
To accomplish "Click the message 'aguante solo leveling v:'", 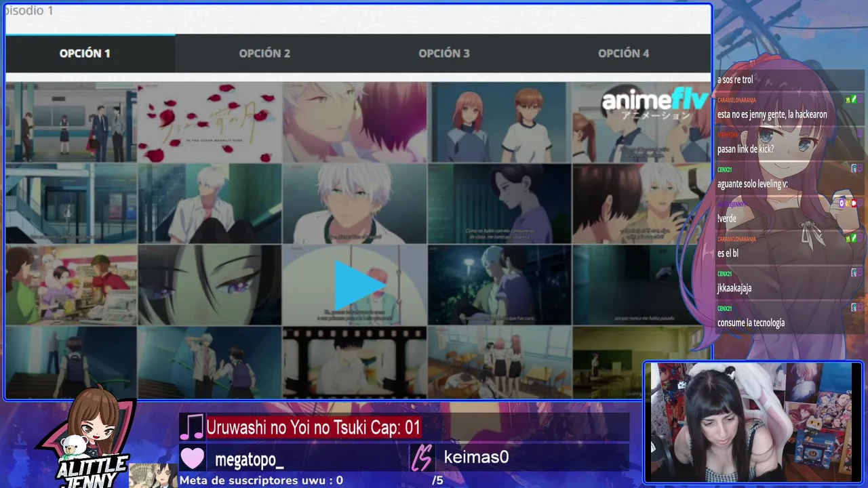I will pos(752,184).
